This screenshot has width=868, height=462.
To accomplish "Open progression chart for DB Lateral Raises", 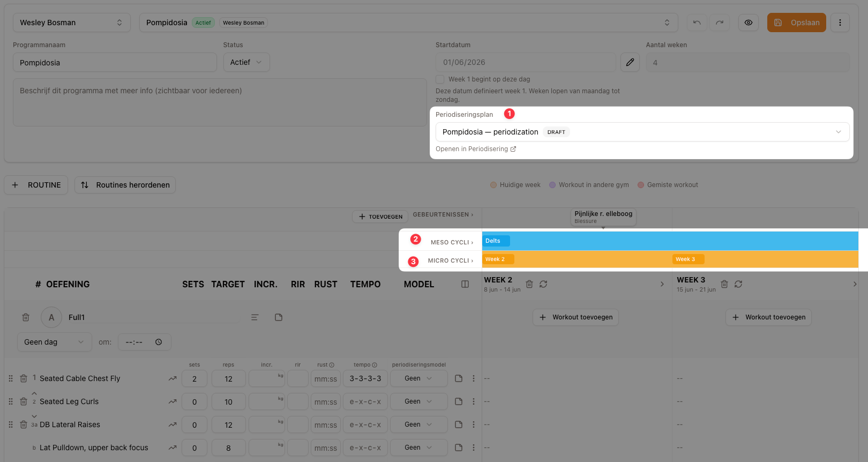I will (x=173, y=424).
